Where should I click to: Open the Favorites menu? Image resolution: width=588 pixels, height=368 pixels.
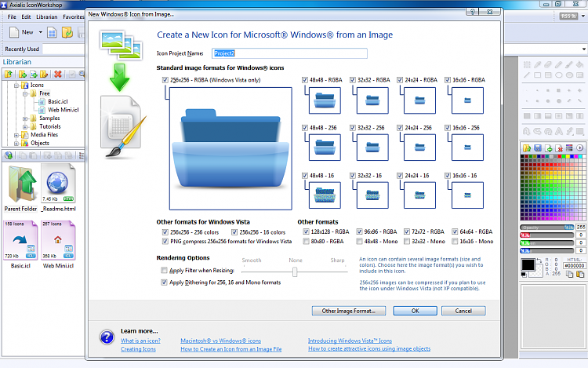pyautogui.click(x=74, y=17)
